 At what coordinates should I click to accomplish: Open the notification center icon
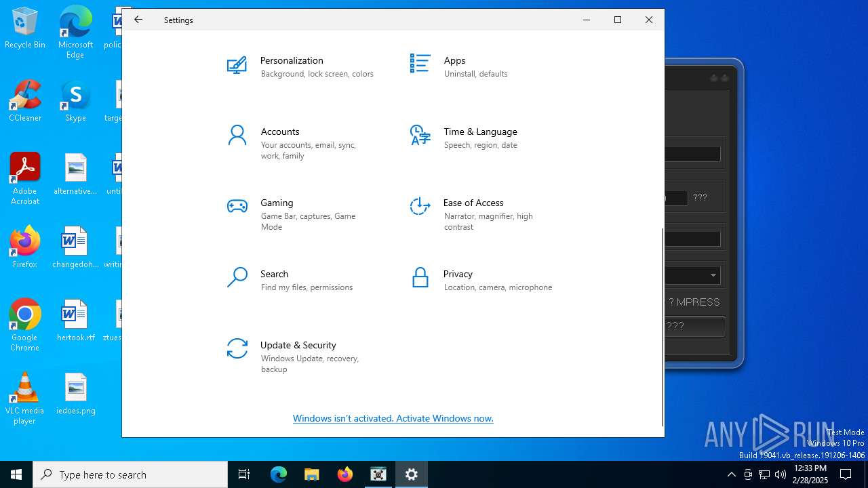846,474
